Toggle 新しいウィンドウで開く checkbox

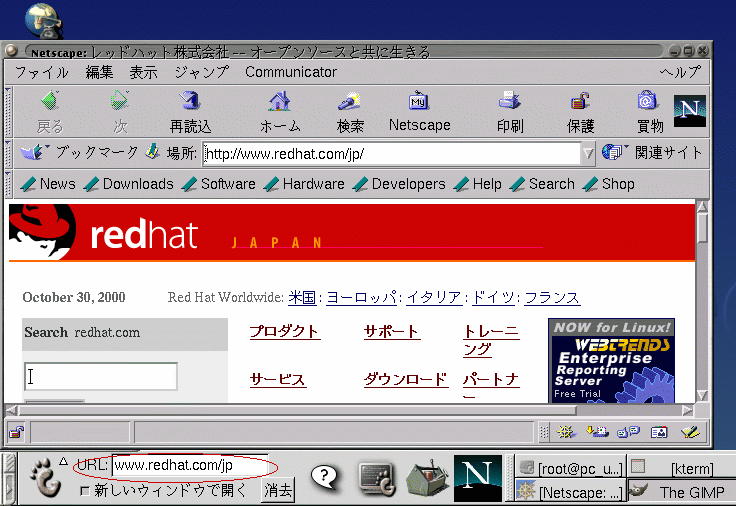[85, 491]
